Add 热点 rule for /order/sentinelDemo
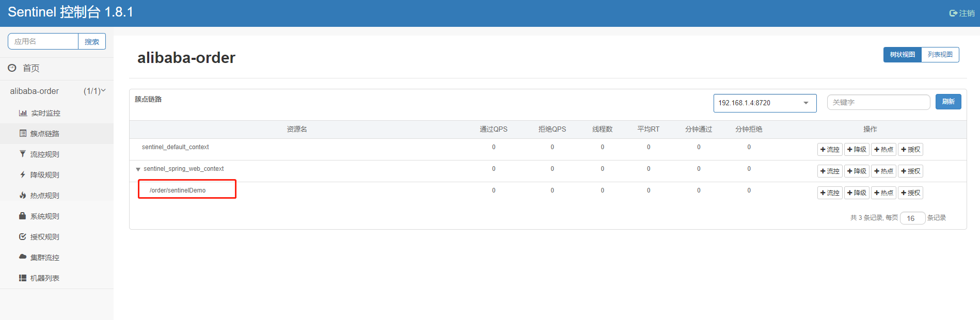 883,193
